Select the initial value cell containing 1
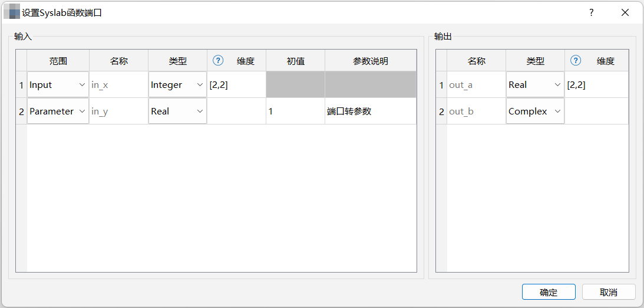The height and width of the screenshot is (308, 644). [x=295, y=112]
